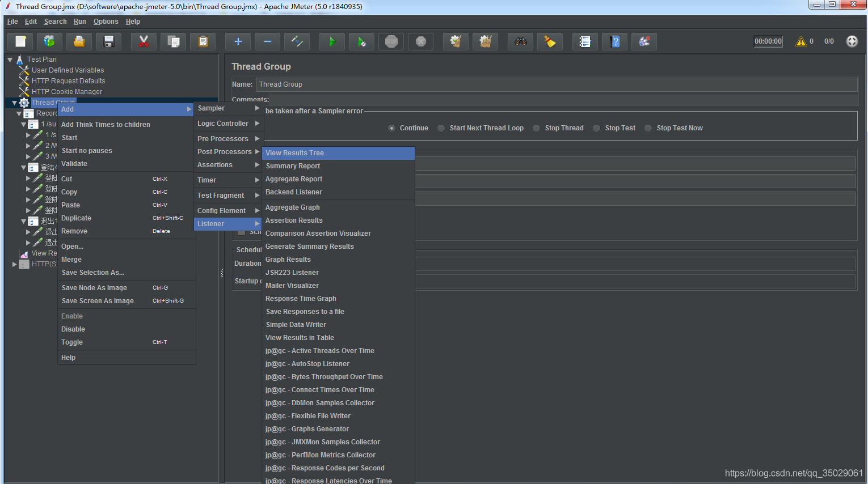Click the Cut scissors icon
Screen dimensions: 868x484
coord(144,41)
